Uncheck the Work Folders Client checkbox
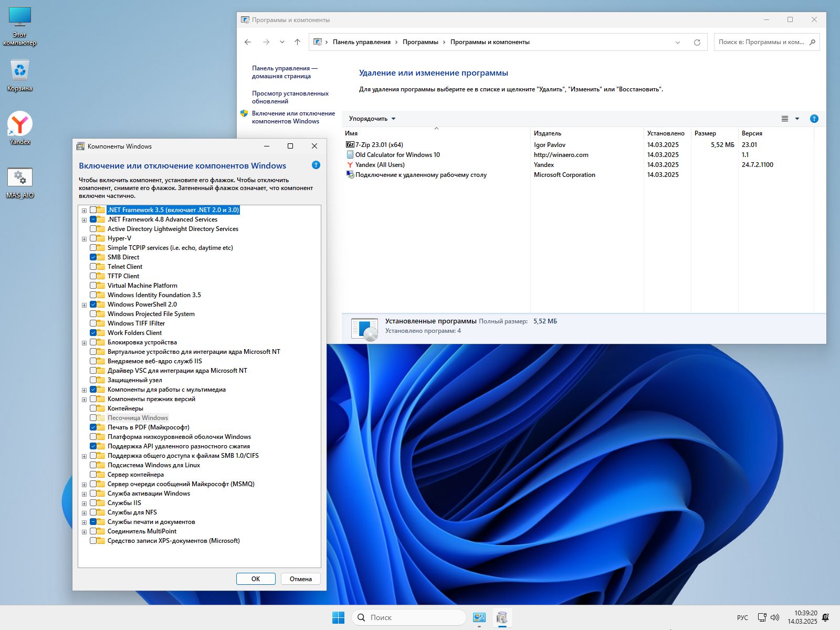Viewport: 840px width, 630px height. [93, 333]
